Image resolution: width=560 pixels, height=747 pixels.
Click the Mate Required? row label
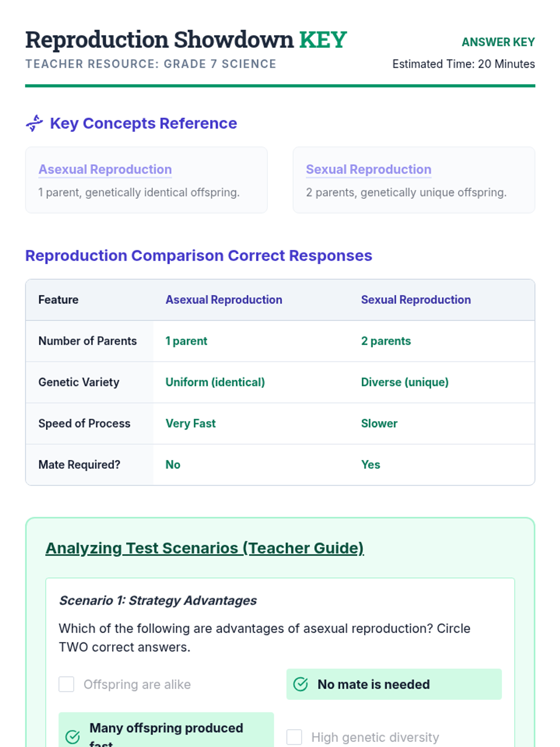pos(79,465)
